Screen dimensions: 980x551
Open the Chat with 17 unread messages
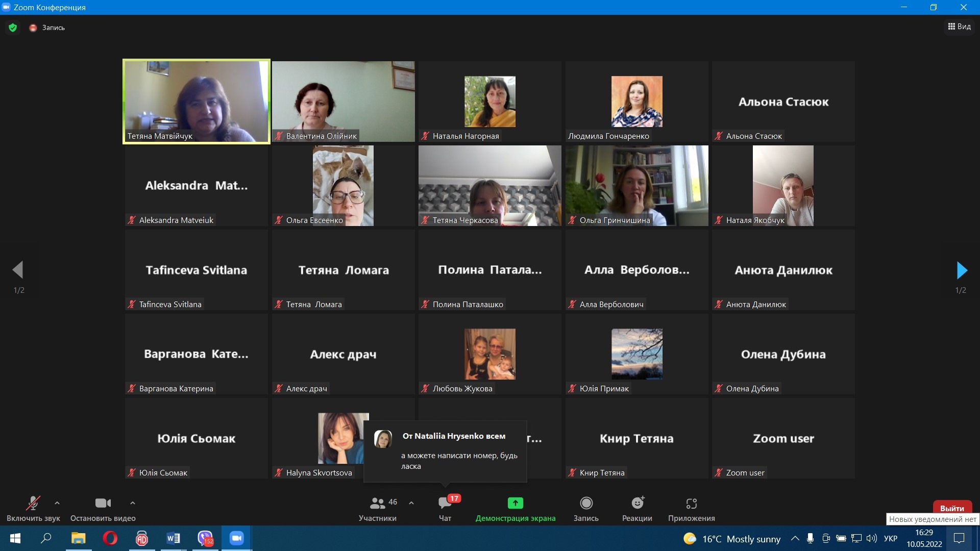445,504
